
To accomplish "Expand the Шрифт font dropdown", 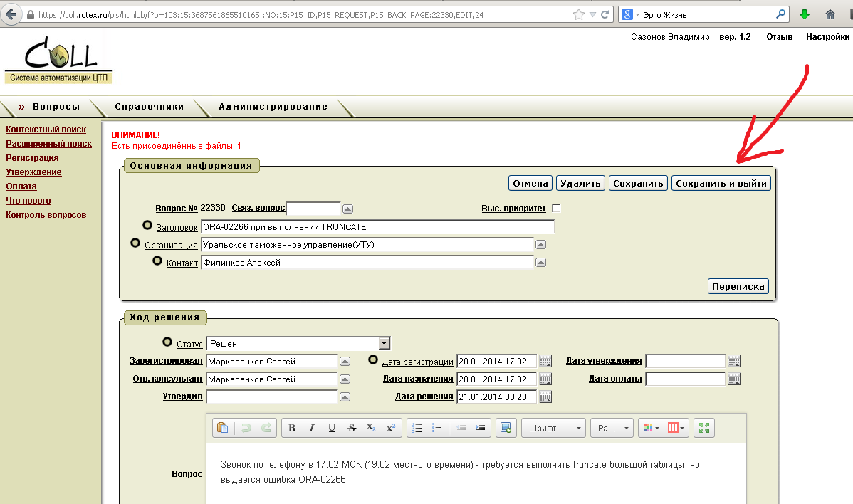I will click(553, 428).
